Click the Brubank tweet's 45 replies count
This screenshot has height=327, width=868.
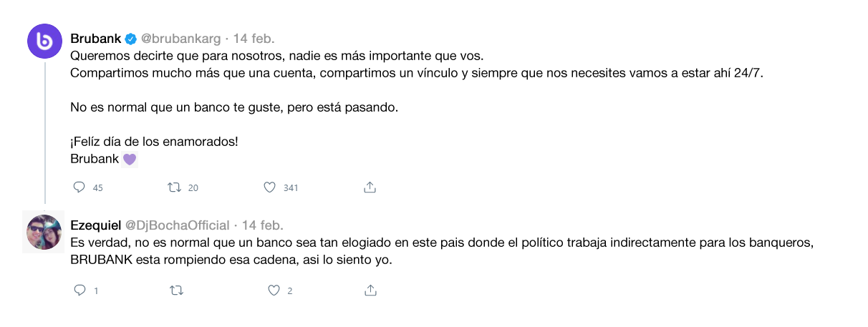point(98,188)
